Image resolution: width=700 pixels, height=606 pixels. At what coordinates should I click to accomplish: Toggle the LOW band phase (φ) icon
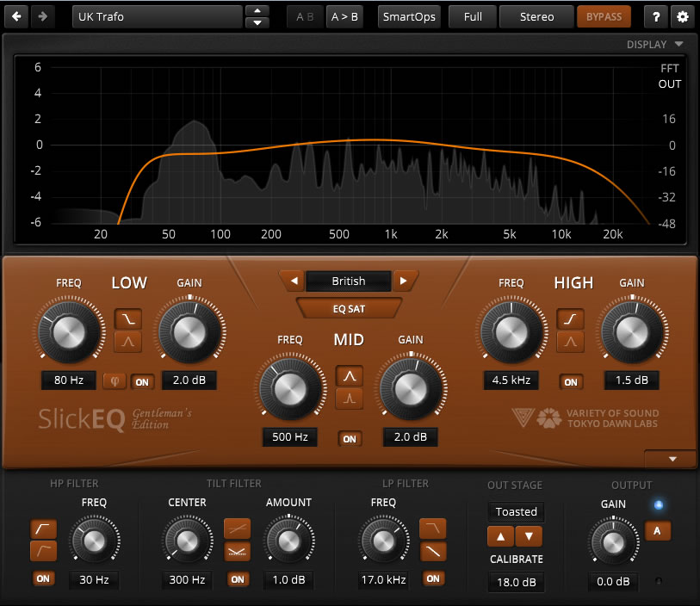coord(115,381)
